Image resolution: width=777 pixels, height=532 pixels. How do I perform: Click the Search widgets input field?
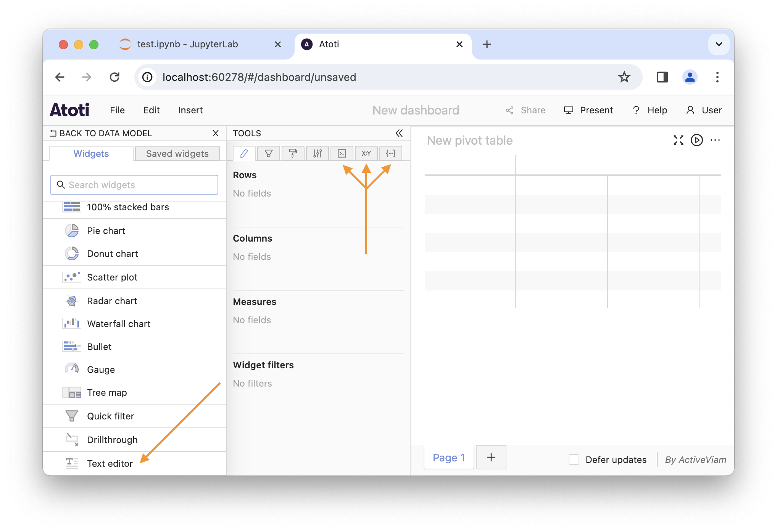(134, 185)
